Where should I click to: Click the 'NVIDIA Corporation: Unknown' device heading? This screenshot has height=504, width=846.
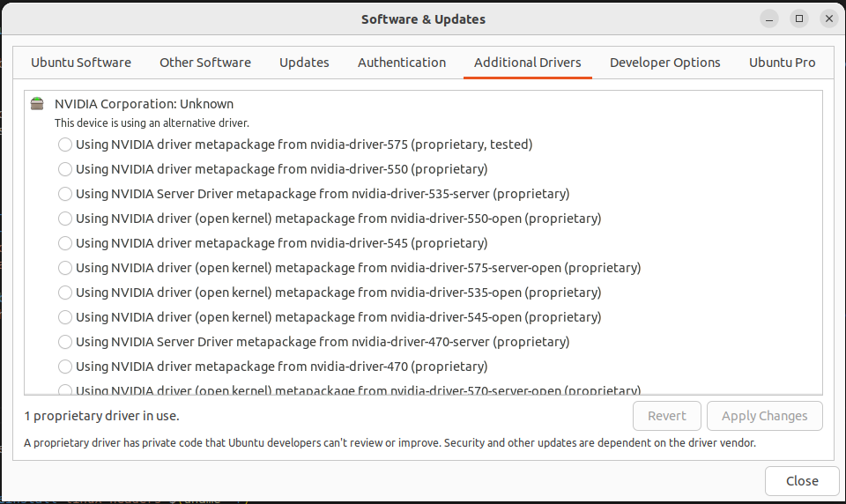point(144,104)
